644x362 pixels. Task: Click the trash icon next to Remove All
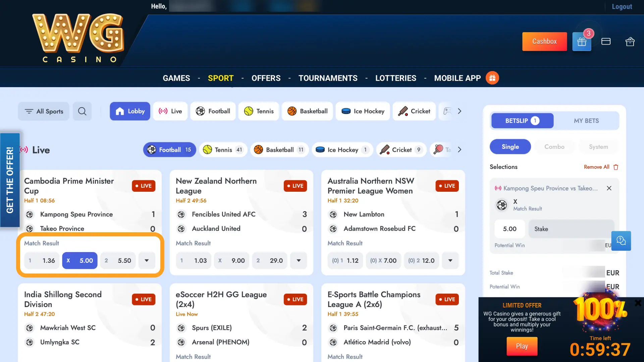(616, 167)
